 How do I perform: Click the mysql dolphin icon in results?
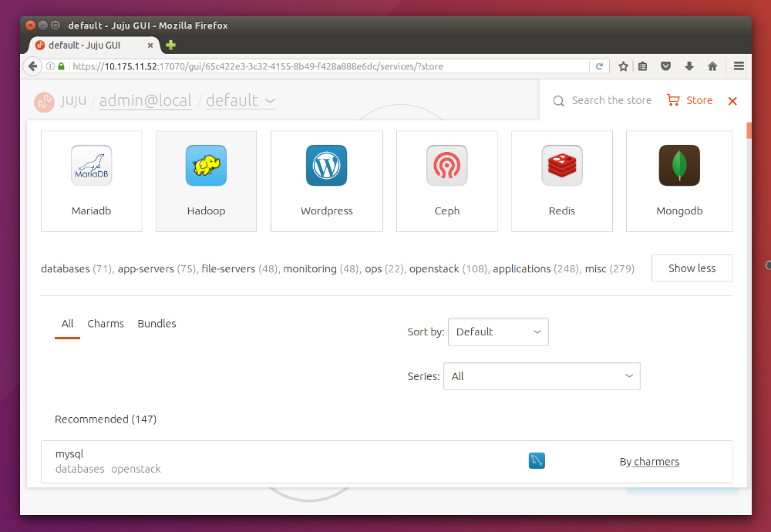(537, 461)
